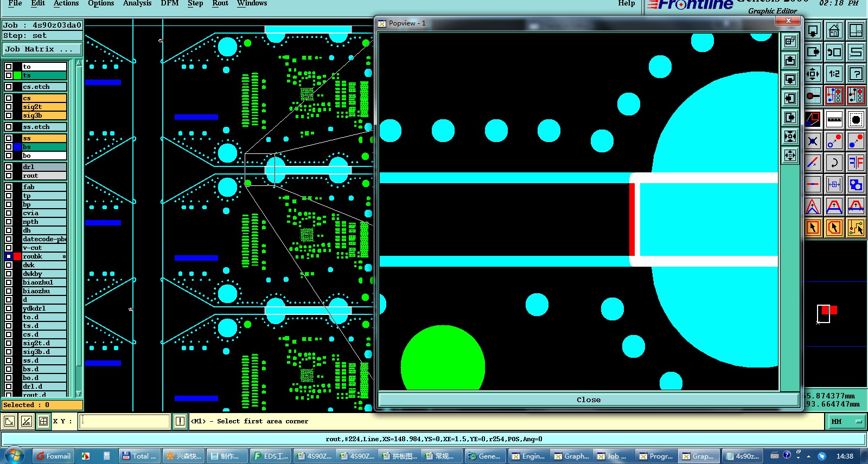Image resolution: width=868 pixels, height=464 pixels.
Task: Click the home view icon
Action: (834, 30)
